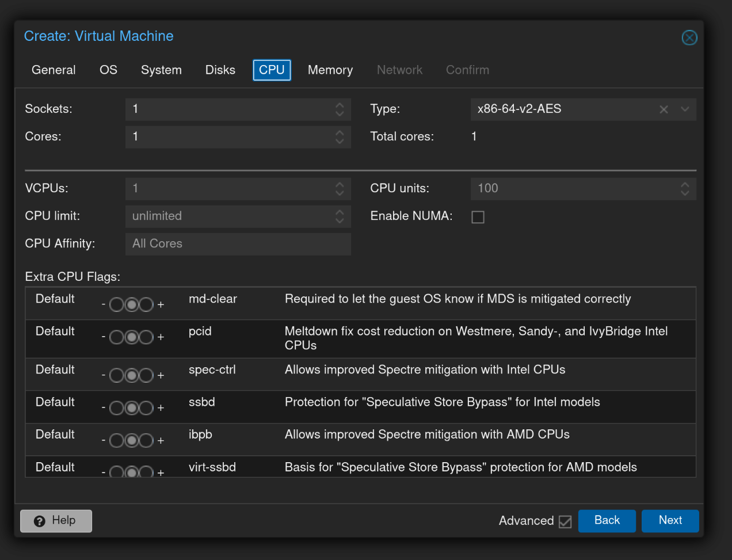Decrease Cores with the down arrow
732x560 pixels.
tap(340, 142)
